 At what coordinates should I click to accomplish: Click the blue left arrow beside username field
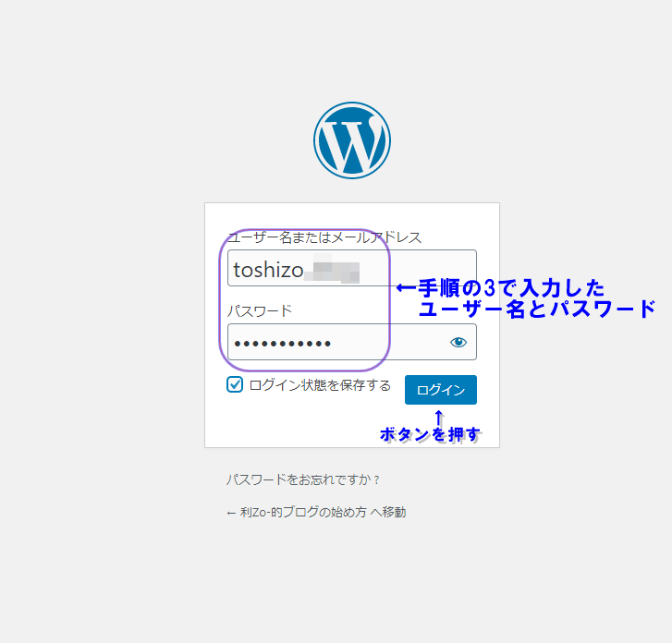405,288
